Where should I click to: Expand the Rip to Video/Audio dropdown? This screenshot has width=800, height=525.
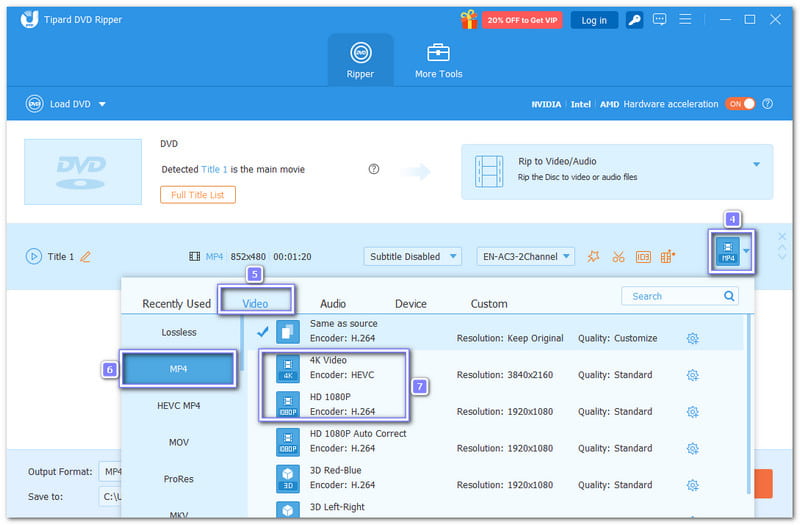coord(756,164)
